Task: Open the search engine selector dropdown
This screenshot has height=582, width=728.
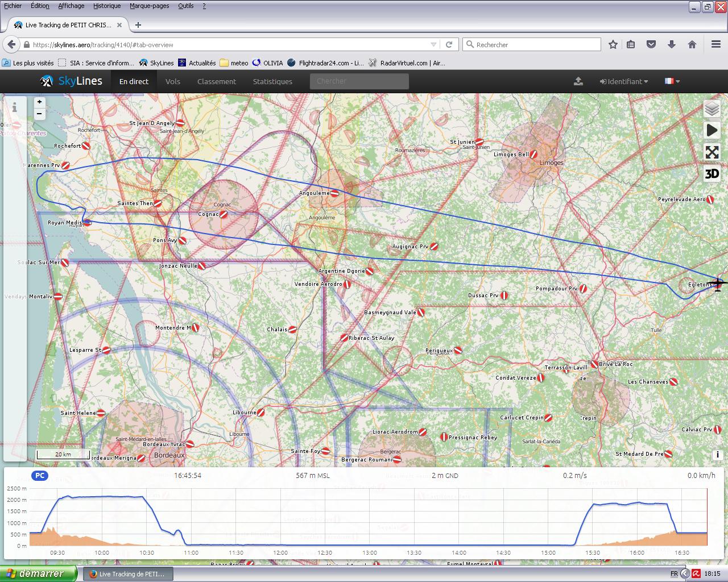Action: coord(470,44)
